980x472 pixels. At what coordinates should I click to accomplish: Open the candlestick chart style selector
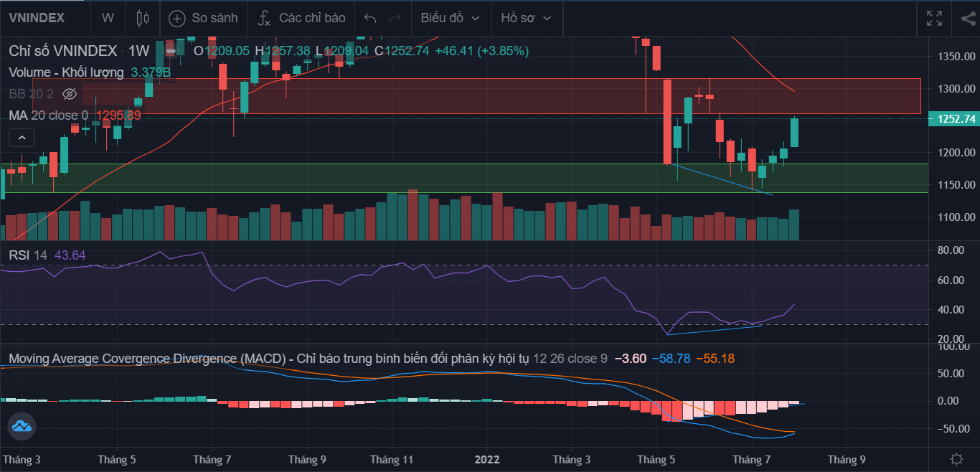pyautogui.click(x=143, y=18)
